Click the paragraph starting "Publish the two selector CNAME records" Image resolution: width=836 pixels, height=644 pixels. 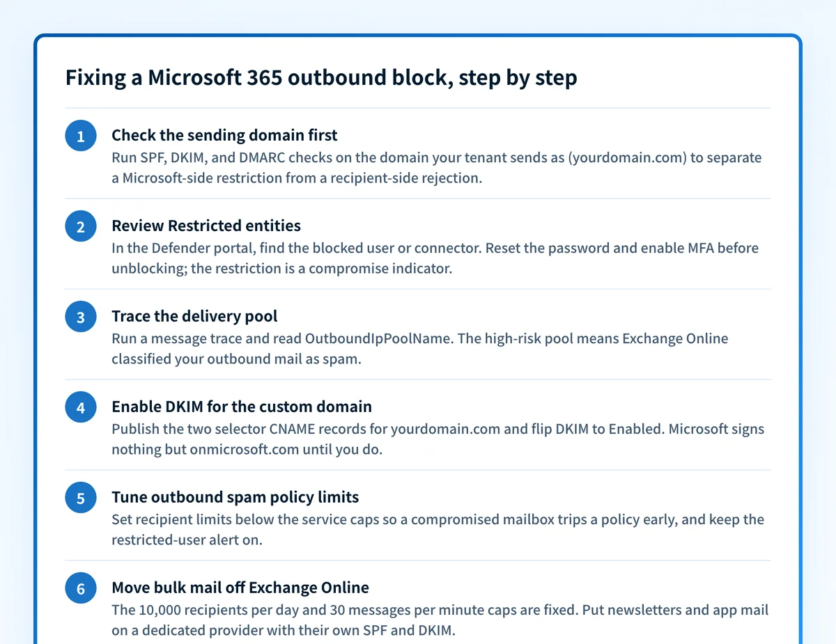(438, 439)
